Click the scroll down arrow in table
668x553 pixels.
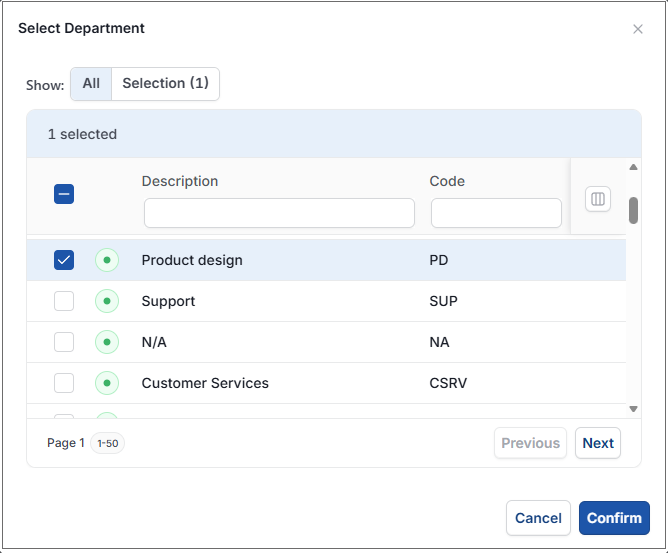click(x=633, y=409)
